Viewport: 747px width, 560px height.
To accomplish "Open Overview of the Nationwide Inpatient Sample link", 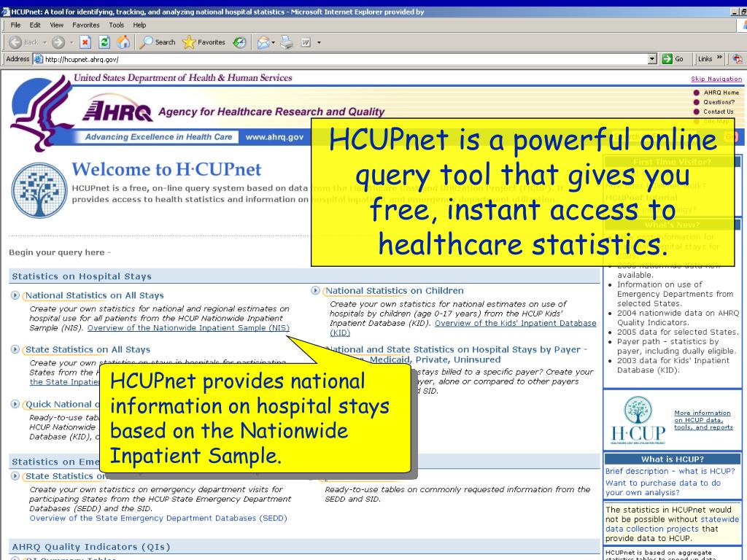I will 188,328.
